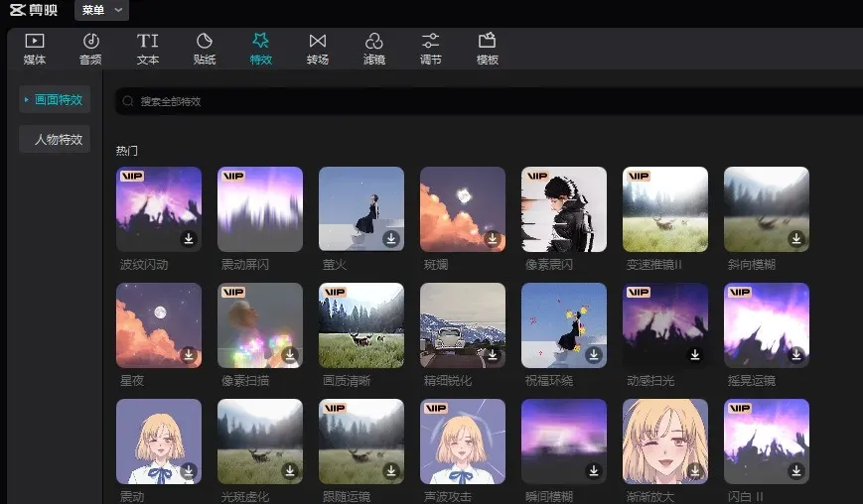
Task: Select the 像素震闪 effect thumbnail
Action: click(564, 209)
